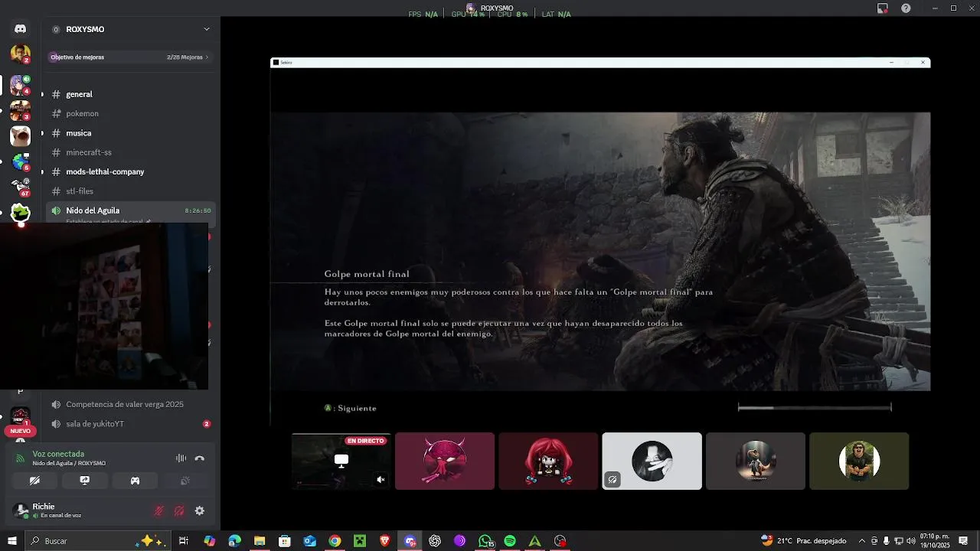Open the stl-files text channel
Screen dimensions: 980x551
(130, 191)
